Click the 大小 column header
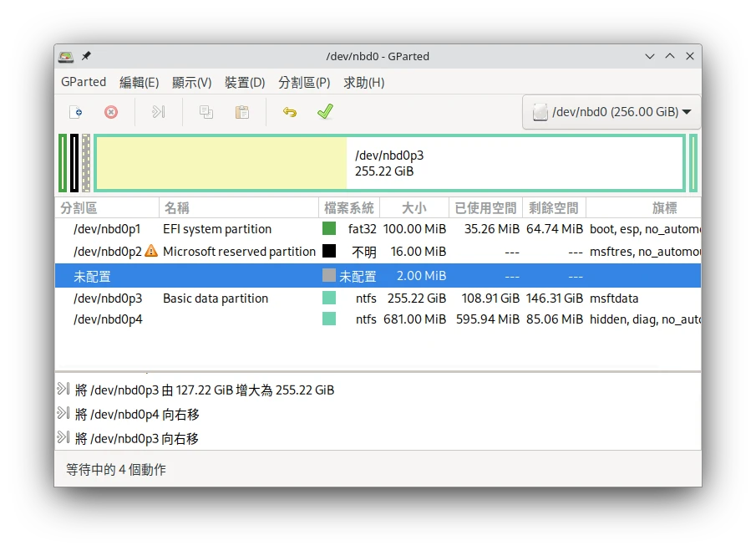756x551 pixels. (x=414, y=207)
